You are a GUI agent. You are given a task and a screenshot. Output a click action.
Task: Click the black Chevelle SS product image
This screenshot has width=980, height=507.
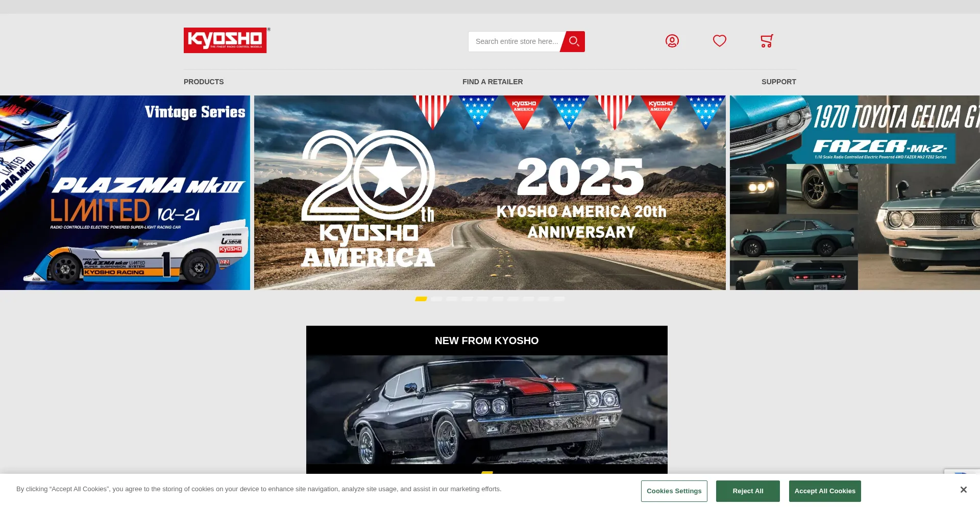(x=486, y=409)
